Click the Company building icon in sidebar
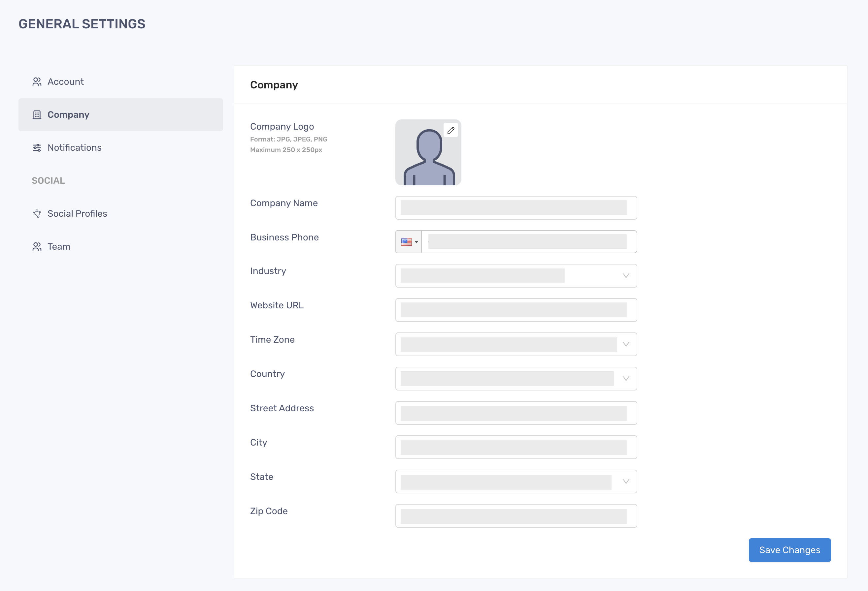This screenshot has height=591, width=868. (37, 114)
